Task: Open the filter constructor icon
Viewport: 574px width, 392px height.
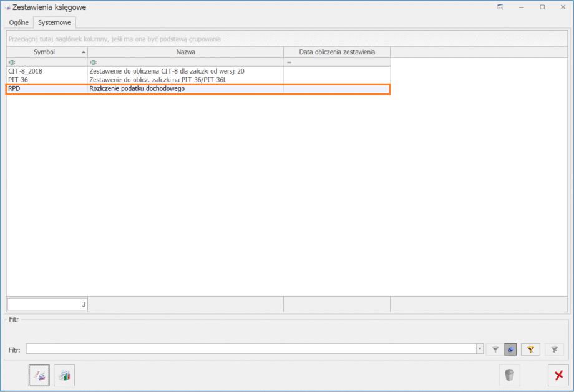Action: coord(530,350)
